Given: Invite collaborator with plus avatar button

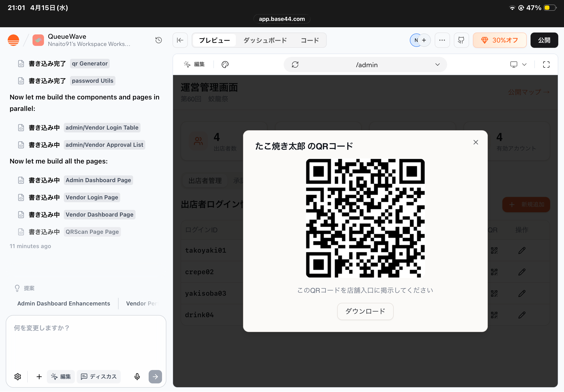Looking at the screenshot, I should click(x=424, y=40).
